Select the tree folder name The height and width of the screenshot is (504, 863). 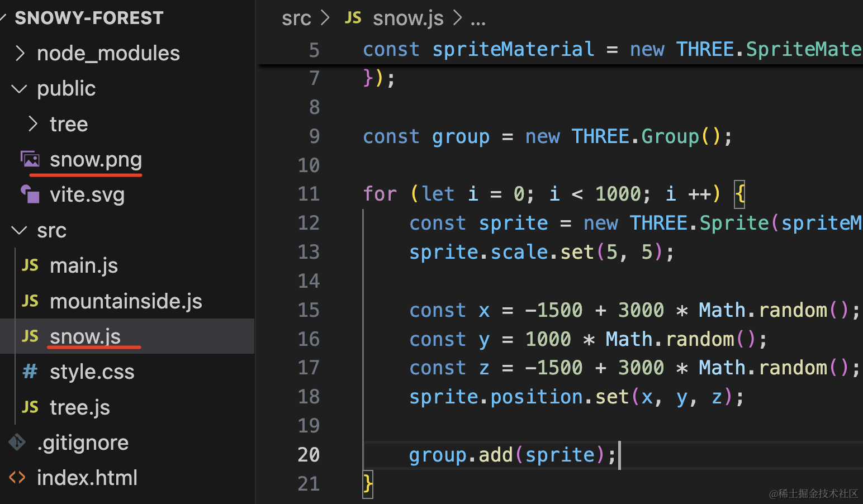[x=69, y=124]
